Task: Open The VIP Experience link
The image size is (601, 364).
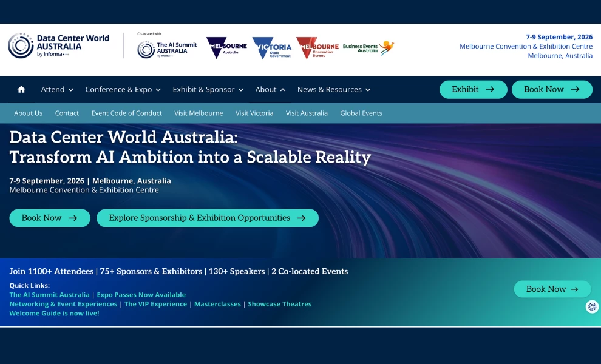Action: pyautogui.click(x=155, y=304)
